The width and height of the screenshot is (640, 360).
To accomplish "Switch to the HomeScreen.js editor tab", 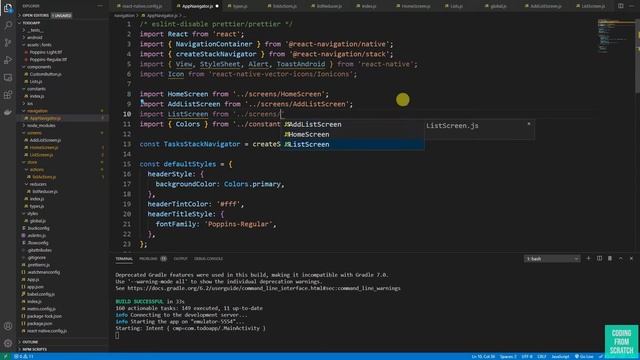I will [416, 6].
